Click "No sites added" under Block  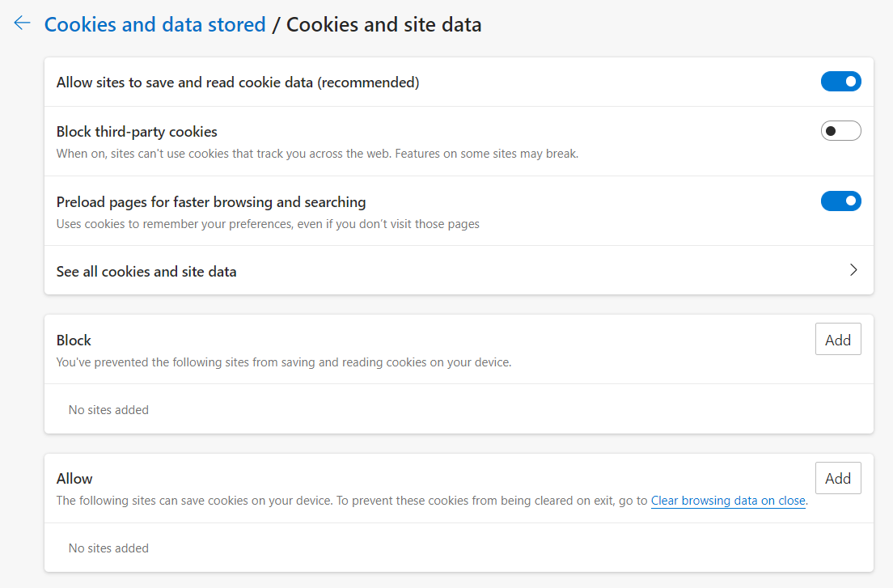tap(108, 409)
